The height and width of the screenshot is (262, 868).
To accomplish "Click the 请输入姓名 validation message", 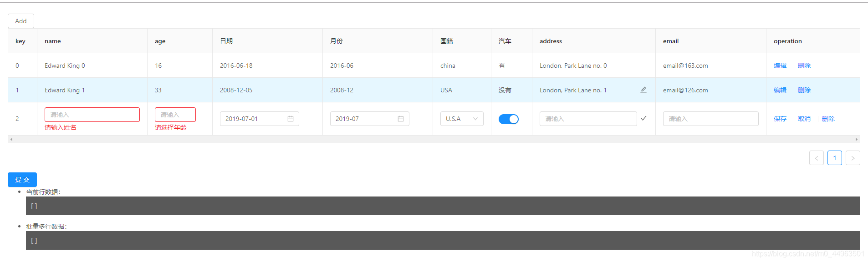I will (x=61, y=127).
